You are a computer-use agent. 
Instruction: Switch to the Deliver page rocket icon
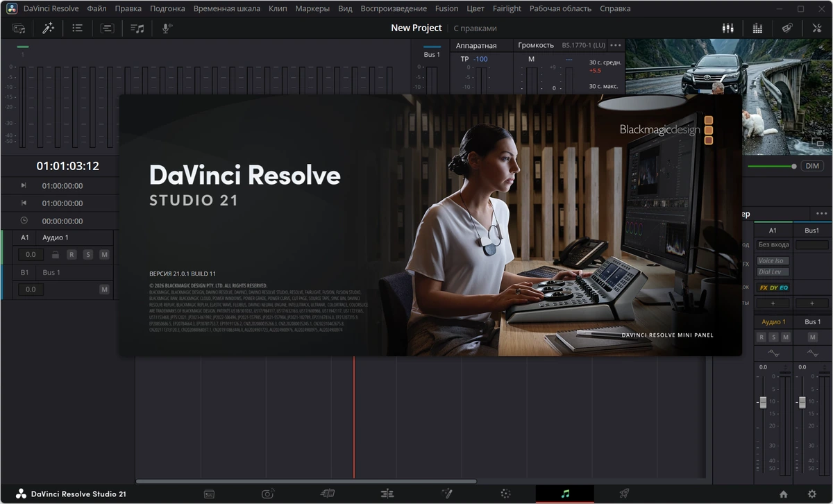pos(624,494)
